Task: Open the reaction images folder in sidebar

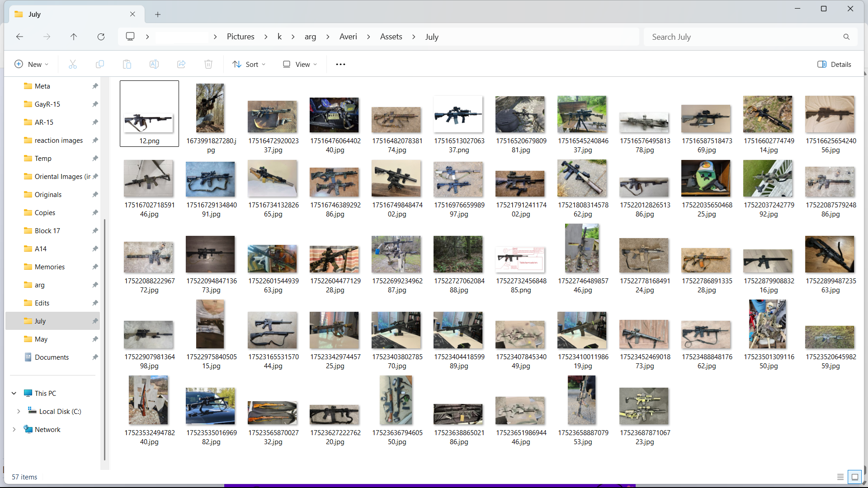Action: [59, 140]
